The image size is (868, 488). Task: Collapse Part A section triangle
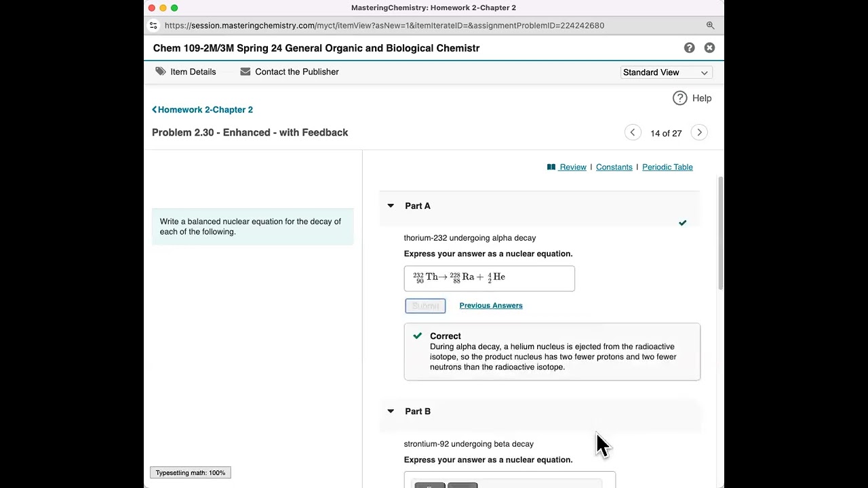pyautogui.click(x=391, y=206)
